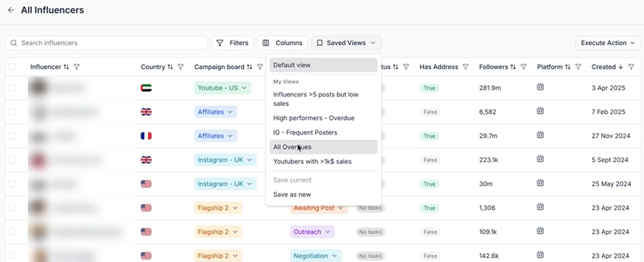This screenshot has width=644, height=262.
Task: Click Instagram icon in 223.1k followers row
Action: pos(540,159)
